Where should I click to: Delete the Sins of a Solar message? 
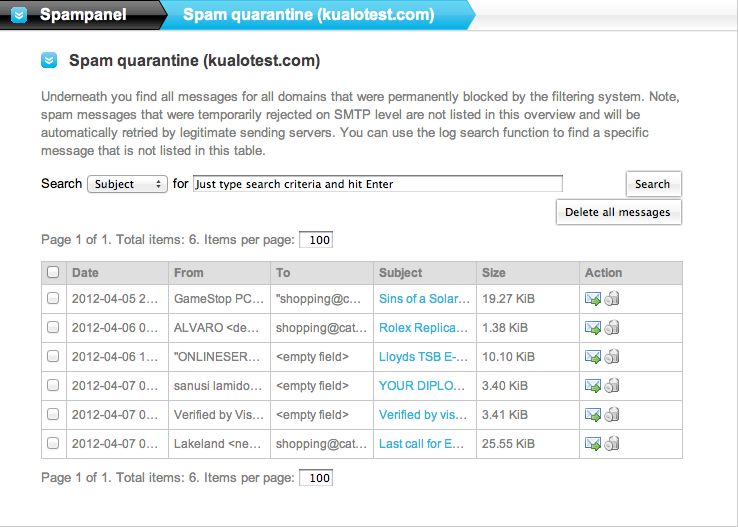click(611, 299)
